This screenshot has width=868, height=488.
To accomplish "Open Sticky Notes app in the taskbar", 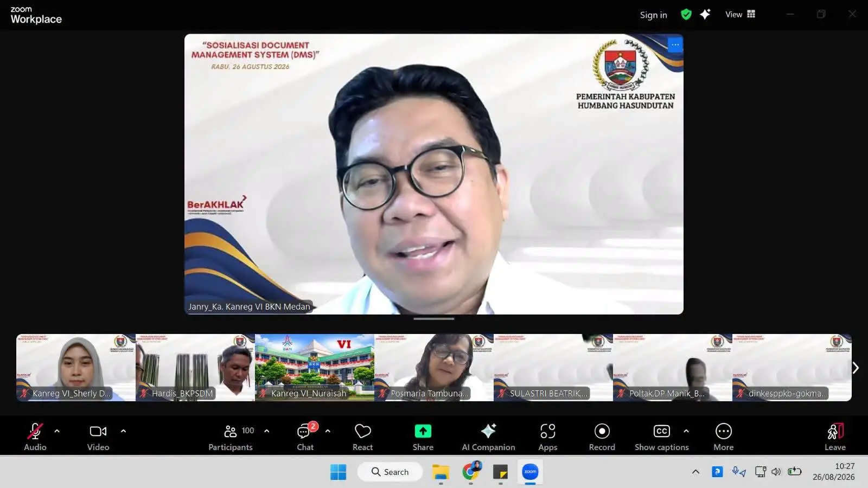I will [x=500, y=472].
